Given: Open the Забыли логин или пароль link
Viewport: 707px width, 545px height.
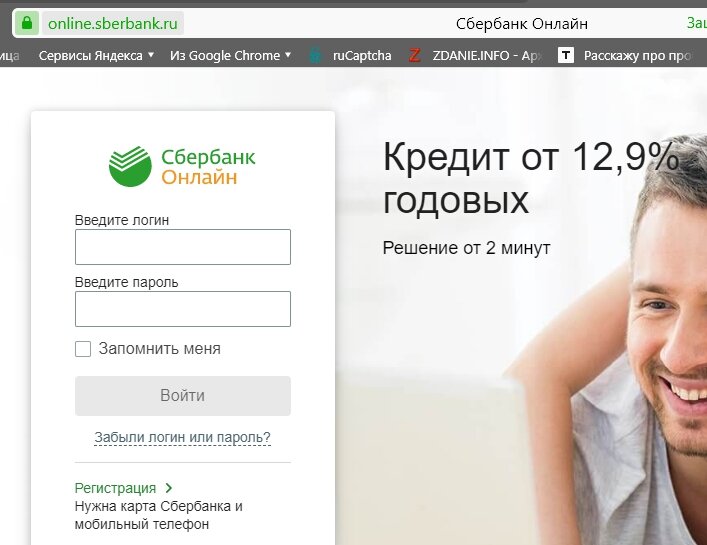Looking at the screenshot, I should pos(182,437).
